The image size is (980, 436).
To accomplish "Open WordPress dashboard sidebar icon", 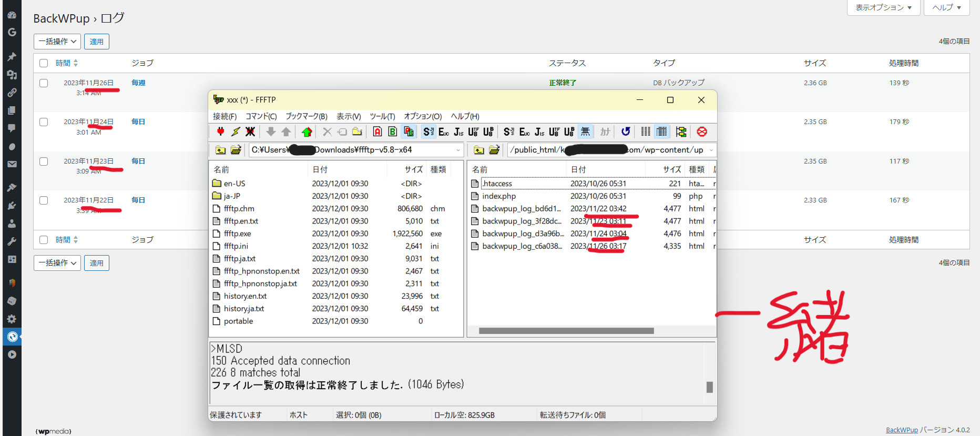I will [x=12, y=15].
